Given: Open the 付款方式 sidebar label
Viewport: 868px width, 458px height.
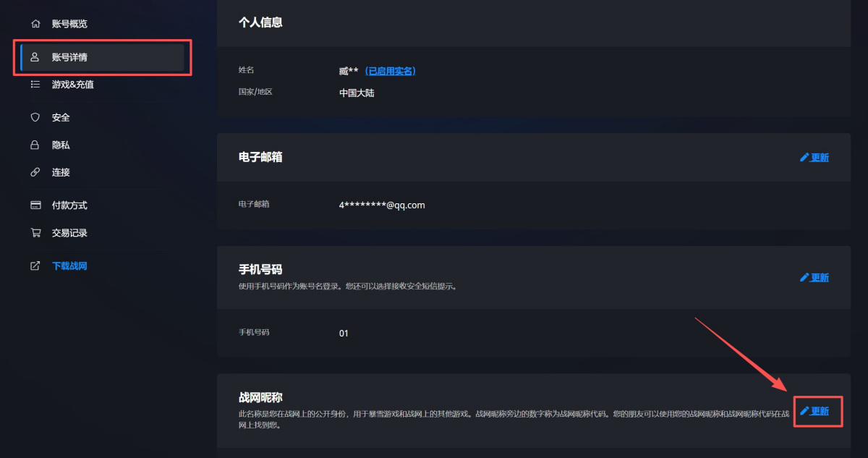Looking at the screenshot, I should point(69,205).
